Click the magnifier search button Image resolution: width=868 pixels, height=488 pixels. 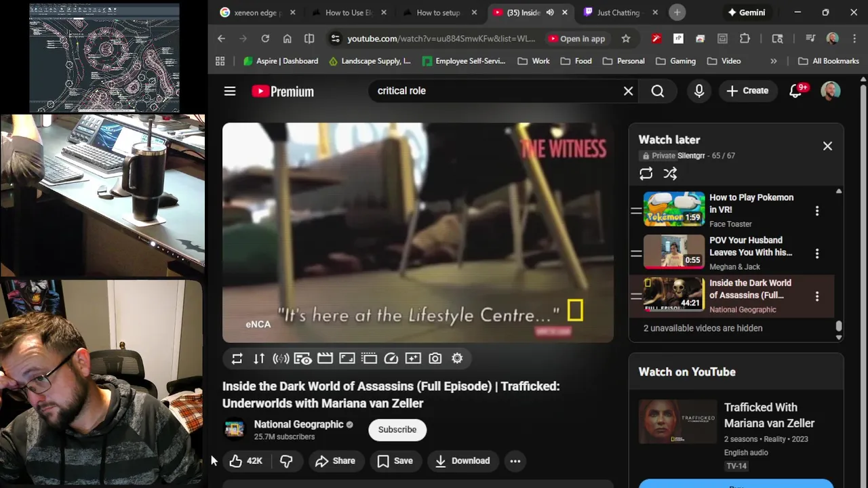pyautogui.click(x=658, y=91)
